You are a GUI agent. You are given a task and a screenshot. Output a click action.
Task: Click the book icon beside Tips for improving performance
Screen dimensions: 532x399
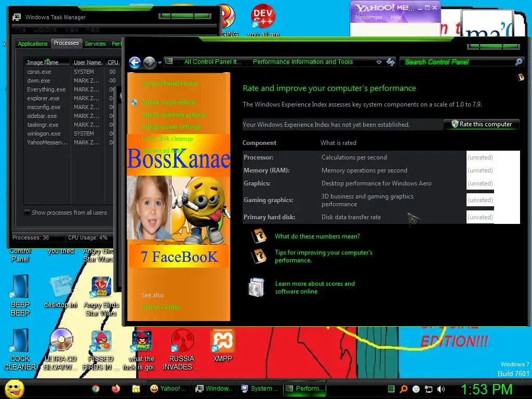click(259, 256)
